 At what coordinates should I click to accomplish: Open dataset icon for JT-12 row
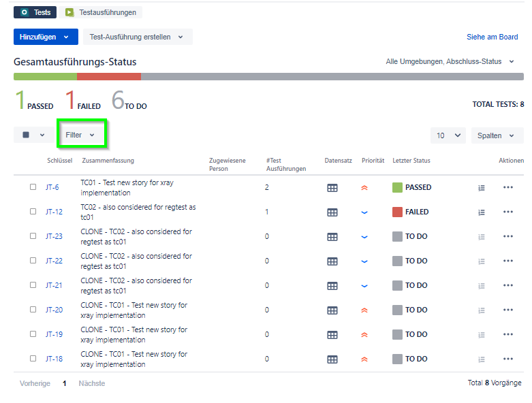(x=332, y=212)
